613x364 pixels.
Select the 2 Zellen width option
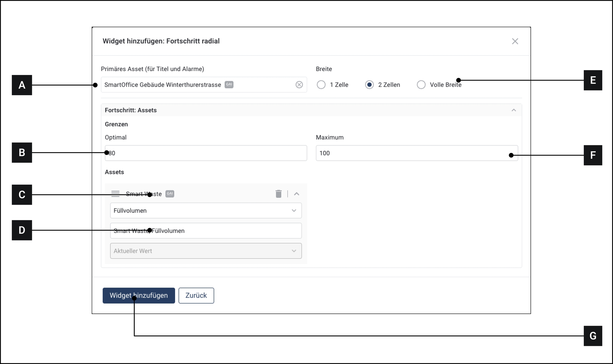tap(369, 85)
